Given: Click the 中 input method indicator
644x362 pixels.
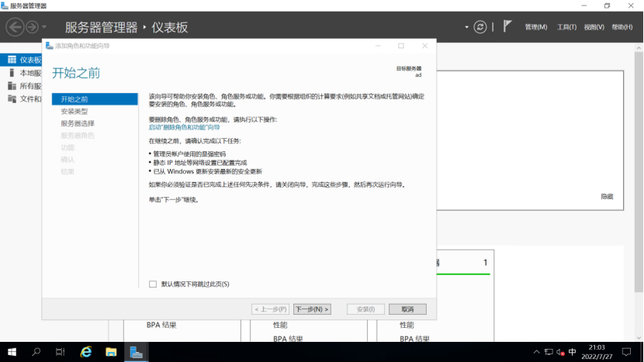Looking at the screenshot, I should click(x=572, y=352).
